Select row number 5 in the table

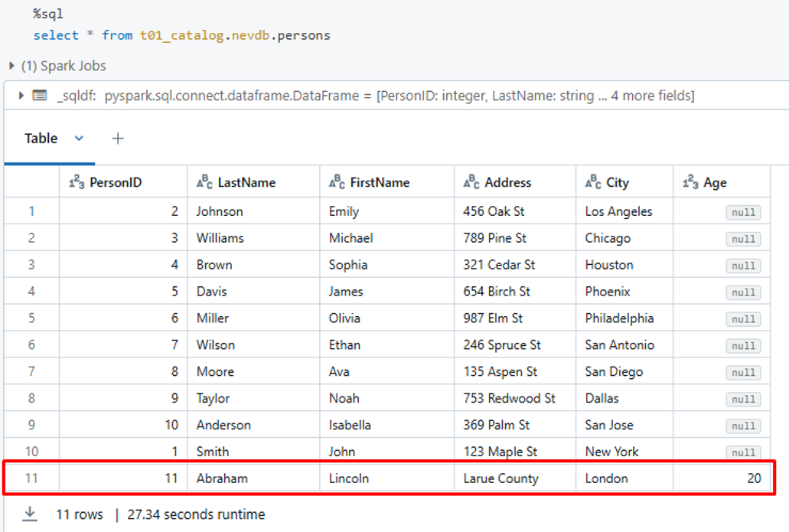[x=31, y=318]
